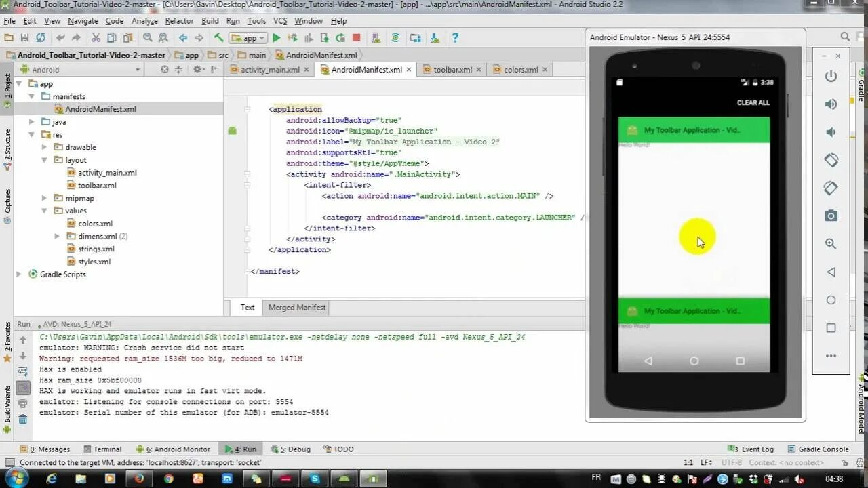Viewport: 868px width, 488px height.
Task: Open the emulator extended controls (three dots)
Action: [831, 356]
